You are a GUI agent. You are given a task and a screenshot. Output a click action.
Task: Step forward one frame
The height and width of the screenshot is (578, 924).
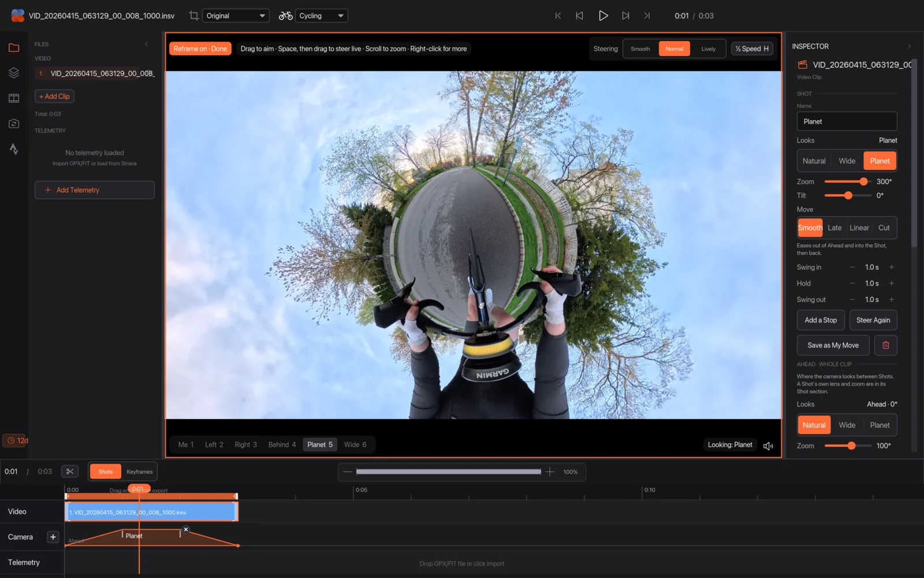[x=625, y=16]
